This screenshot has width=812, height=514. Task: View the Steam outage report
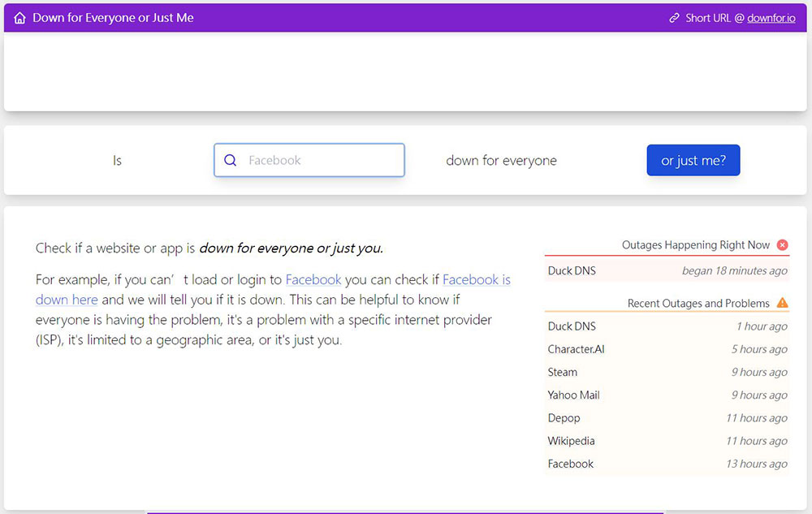click(x=563, y=372)
